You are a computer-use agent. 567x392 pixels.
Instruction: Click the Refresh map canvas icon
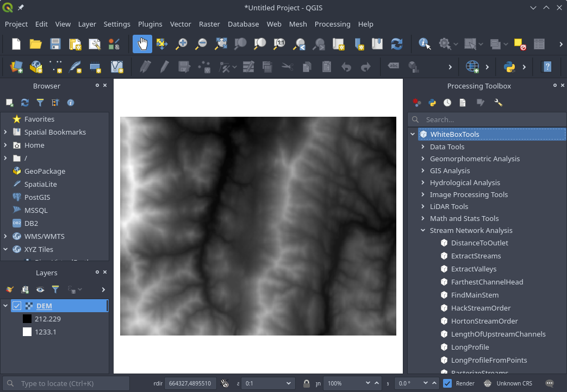pos(397,44)
